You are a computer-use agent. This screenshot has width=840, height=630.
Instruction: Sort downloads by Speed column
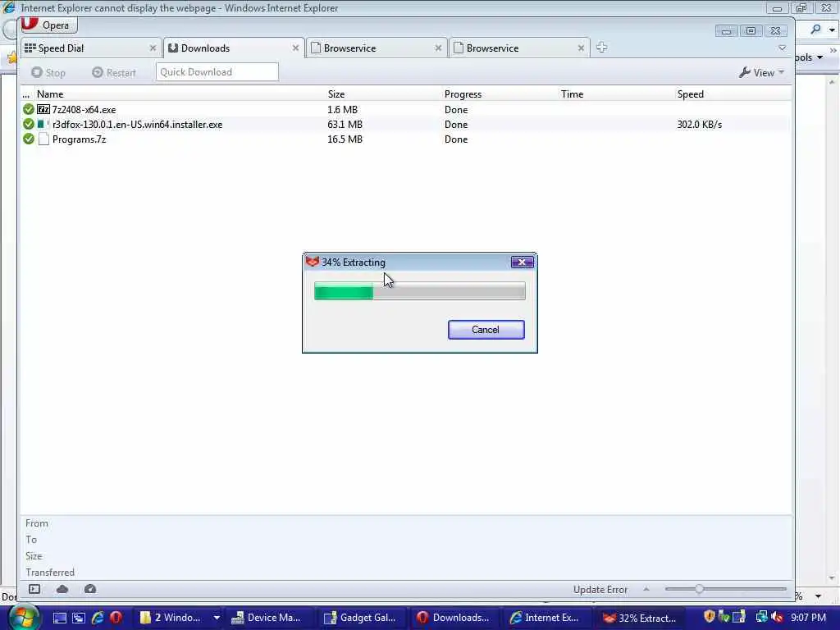tap(690, 94)
